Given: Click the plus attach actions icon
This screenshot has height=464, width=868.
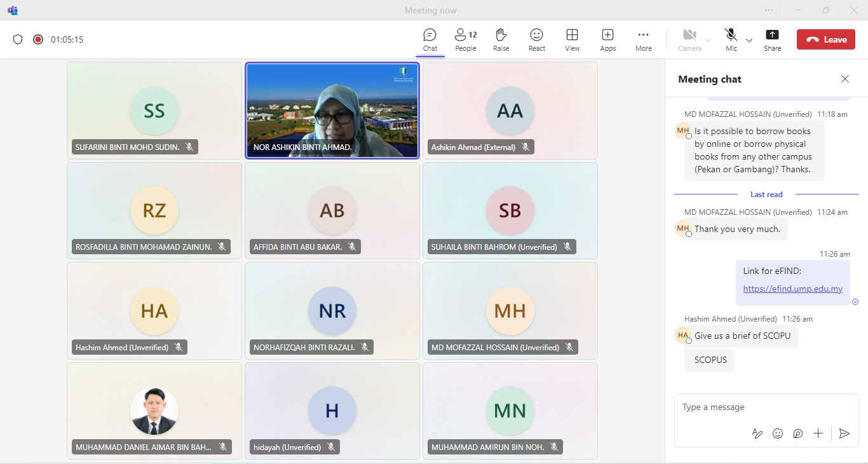Looking at the screenshot, I should click(x=818, y=433).
